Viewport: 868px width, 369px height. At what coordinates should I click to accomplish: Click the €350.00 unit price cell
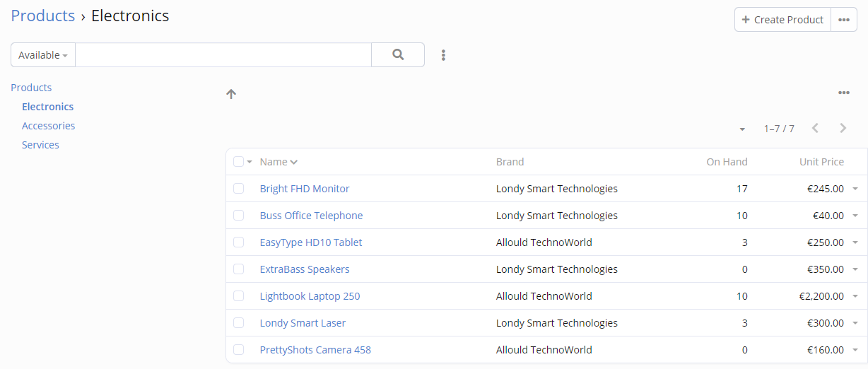pos(826,269)
